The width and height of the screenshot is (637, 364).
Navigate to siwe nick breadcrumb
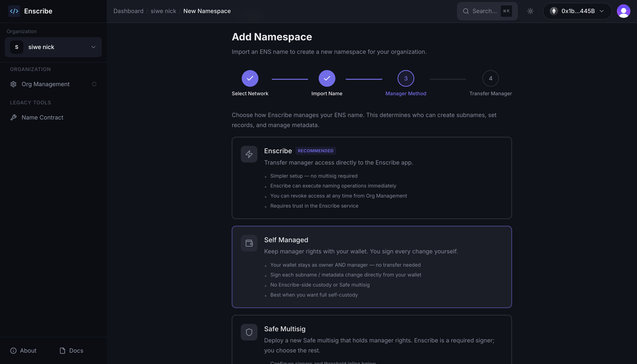(163, 11)
